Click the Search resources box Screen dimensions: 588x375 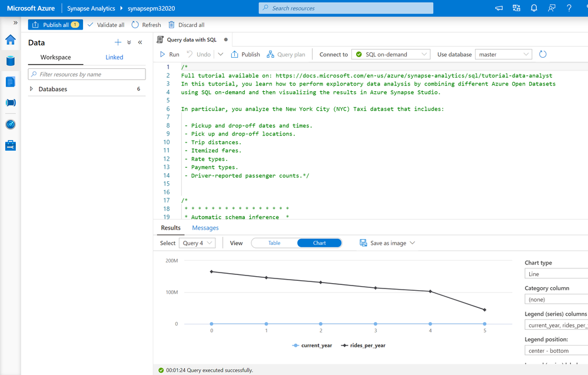[346, 8]
